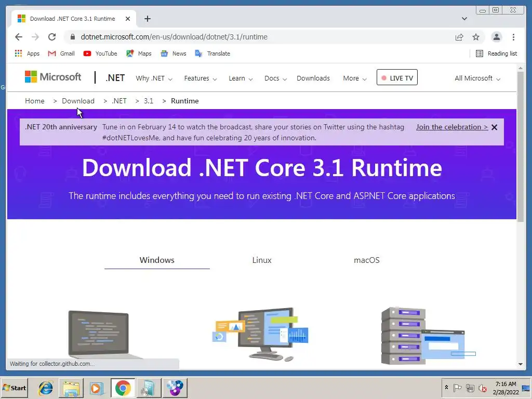Click the browser forward arrow
The height and width of the screenshot is (399, 532).
pos(35,37)
